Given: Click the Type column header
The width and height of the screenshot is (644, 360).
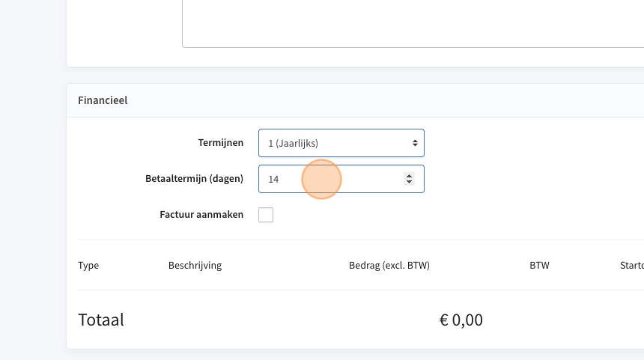Looking at the screenshot, I should pos(88,265).
